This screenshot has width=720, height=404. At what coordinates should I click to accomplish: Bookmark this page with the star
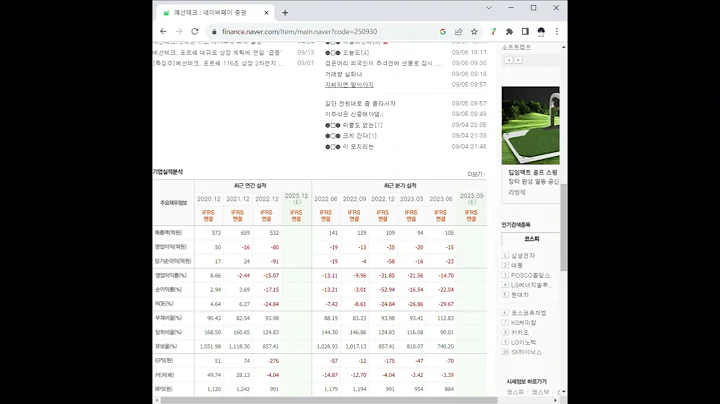point(474,32)
